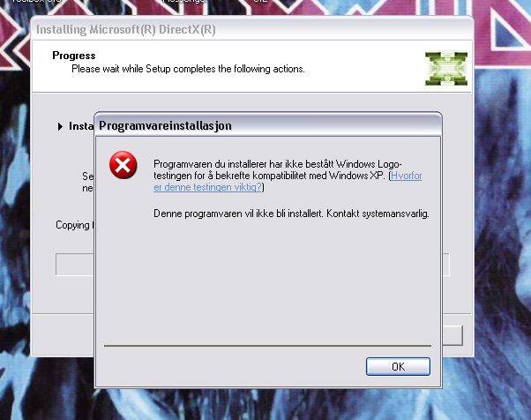This screenshot has width=531, height=420.
Task: Click the Messenger desktop shortcut label
Action: point(184,2)
